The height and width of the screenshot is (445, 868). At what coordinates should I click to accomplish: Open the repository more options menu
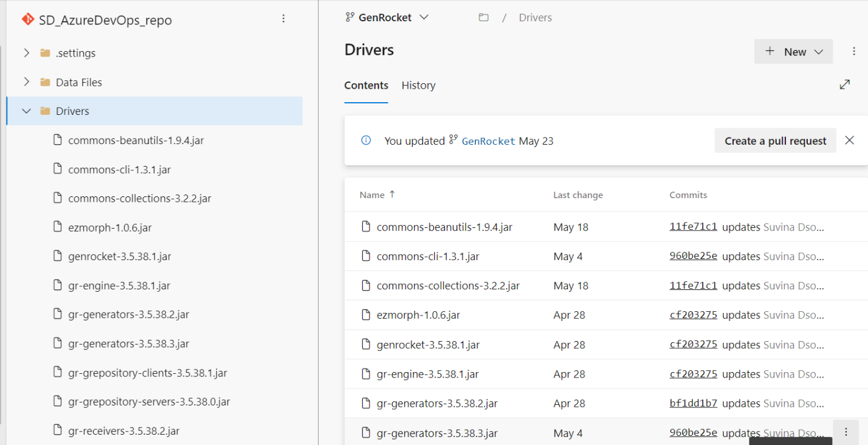(283, 19)
